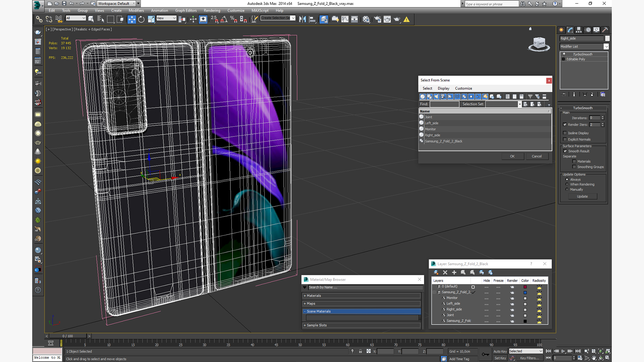
Task: Select the Select and Rotate tool
Action: (141, 19)
